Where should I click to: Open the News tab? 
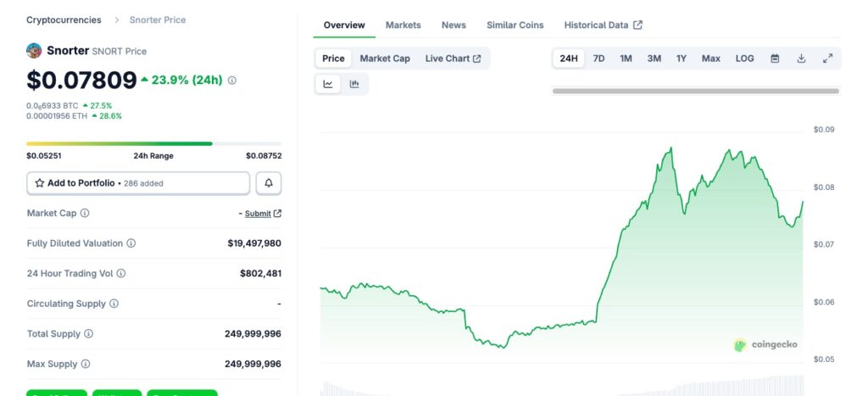click(x=453, y=25)
